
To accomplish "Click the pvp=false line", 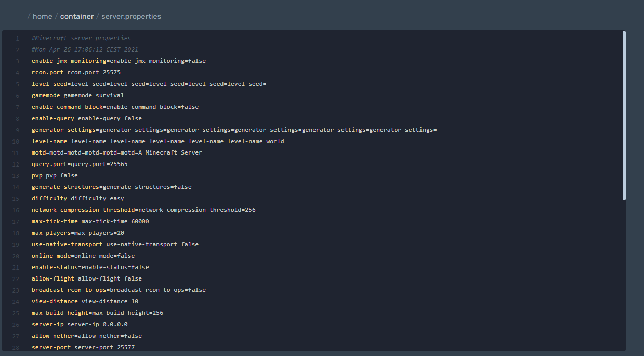I will (x=55, y=175).
